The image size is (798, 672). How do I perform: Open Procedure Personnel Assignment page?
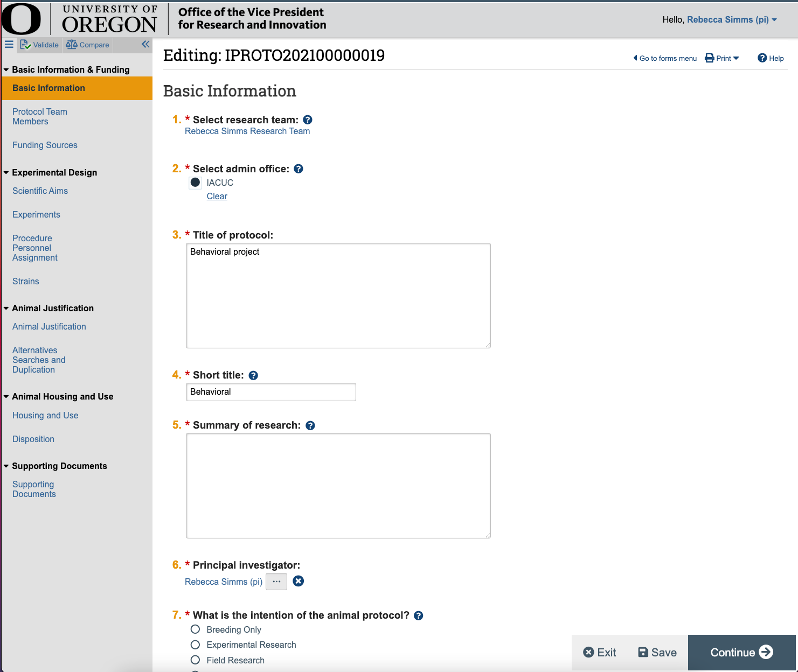(x=35, y=248)
